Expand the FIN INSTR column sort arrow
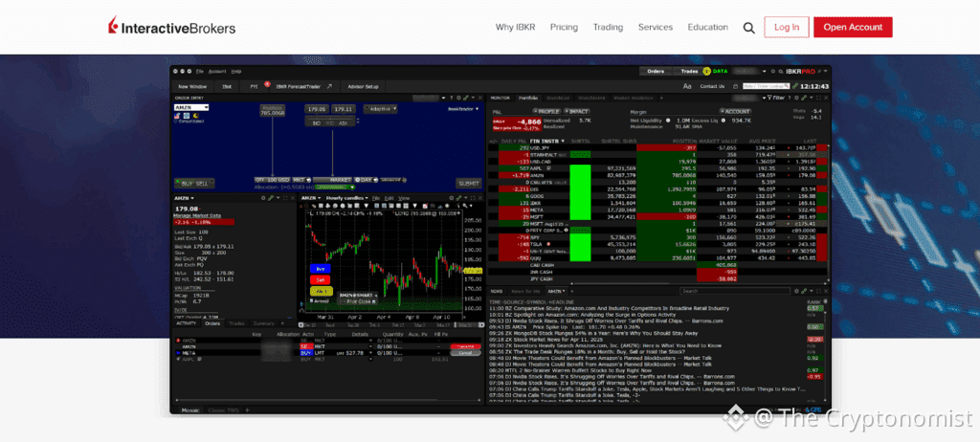 click(563, 142)
